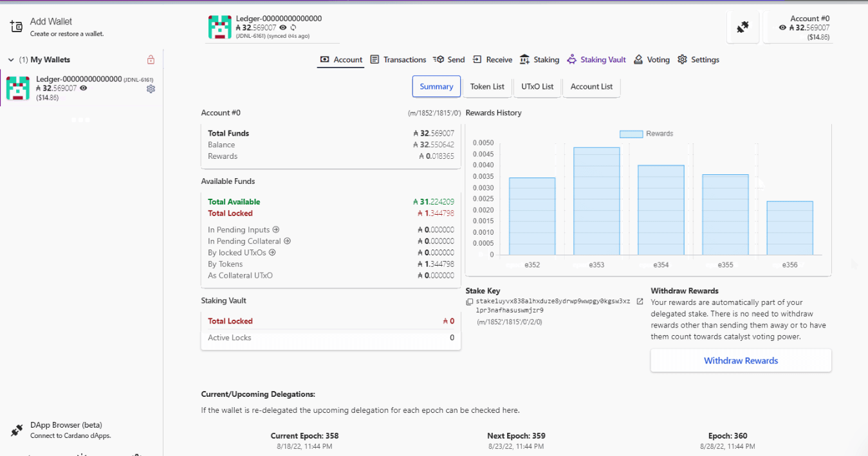The image size is (868, 456).
Task: Click the Rewards value 0.018365
Action: pos(436,156)
